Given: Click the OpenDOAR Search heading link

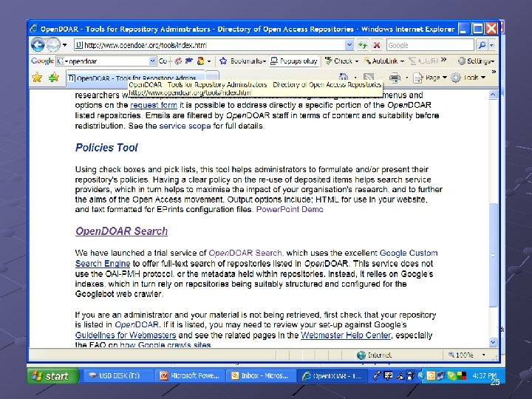Looking at the screenshot, I should pos(121,231).
